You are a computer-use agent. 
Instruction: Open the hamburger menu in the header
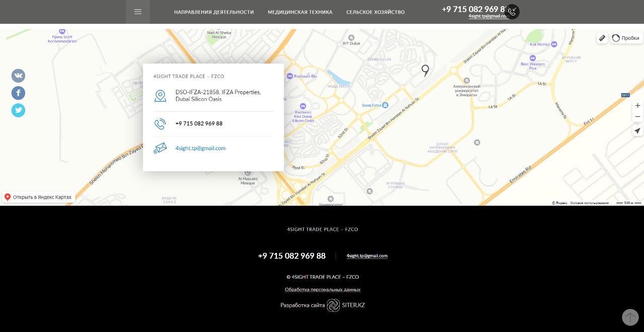pos(138,12)
